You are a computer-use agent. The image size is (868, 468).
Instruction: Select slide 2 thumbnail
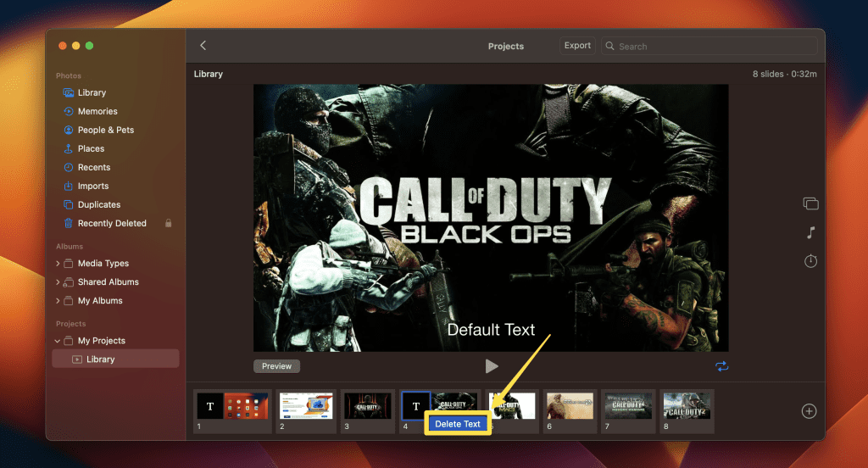point(306,406)
